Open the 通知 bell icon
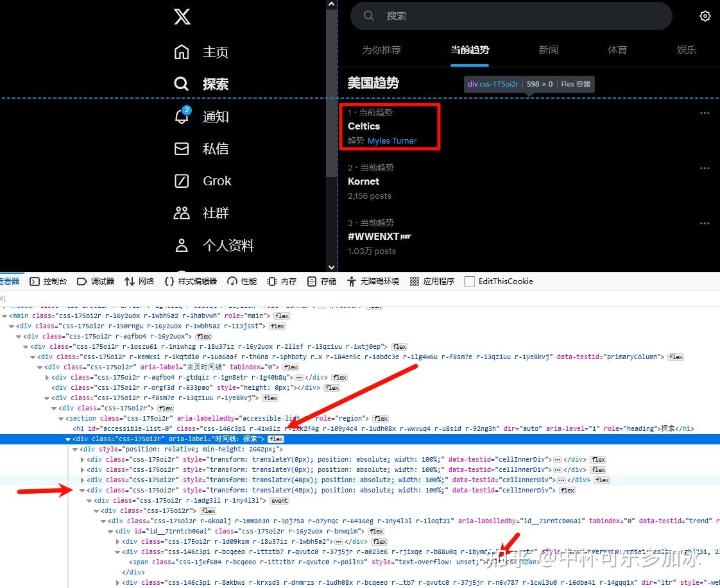 (x=182, y=116)
